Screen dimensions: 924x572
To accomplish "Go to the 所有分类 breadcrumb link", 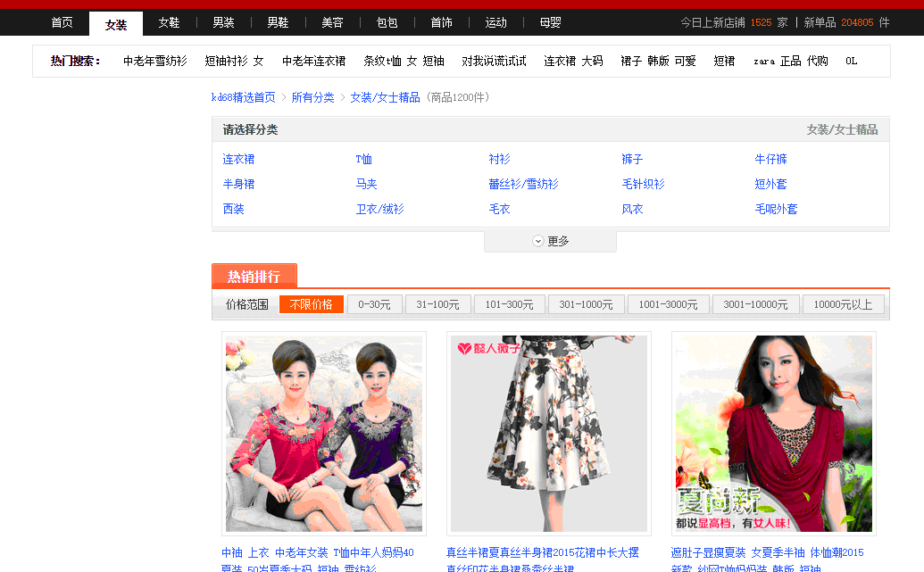I will click(312, 97).
